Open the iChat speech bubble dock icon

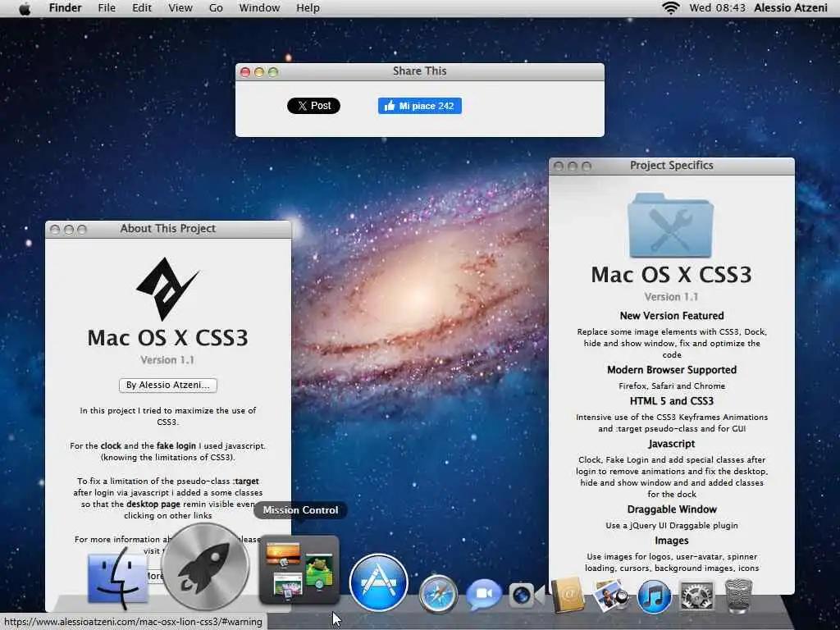point(483,595)
